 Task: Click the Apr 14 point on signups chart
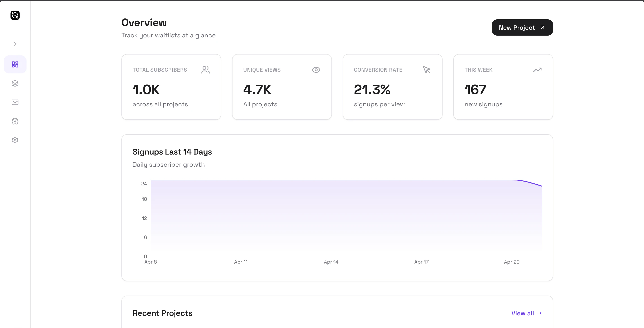pos(331,180)
